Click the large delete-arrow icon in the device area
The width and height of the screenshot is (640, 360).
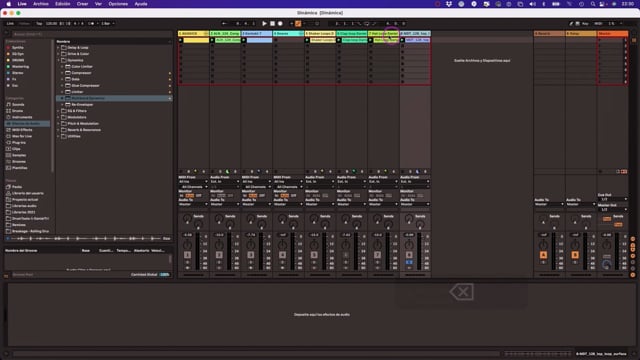[462, 292]
